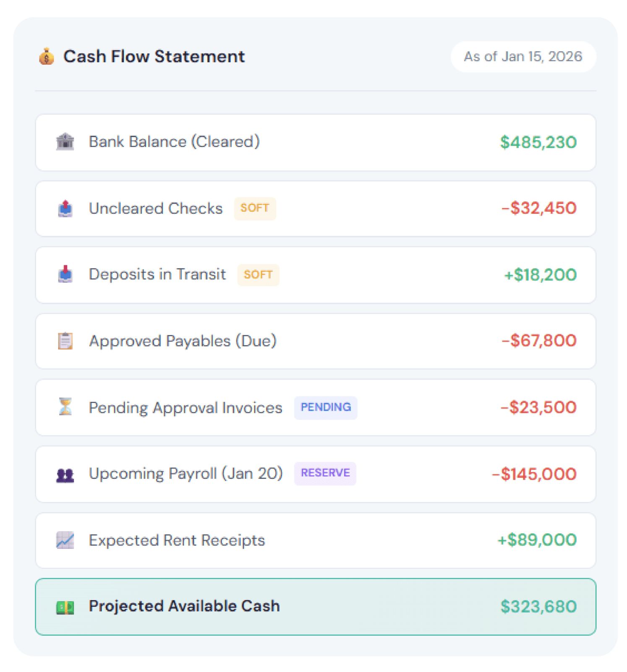Click the -$67,800 approved payables amount
627x672 pixels.
[539, 341]
